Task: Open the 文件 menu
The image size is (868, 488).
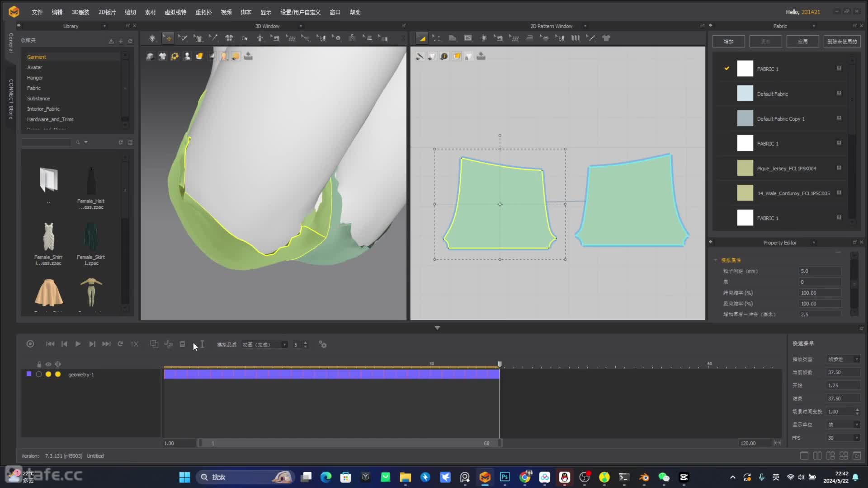Action: pyautogui.click(x=37, y=12)
